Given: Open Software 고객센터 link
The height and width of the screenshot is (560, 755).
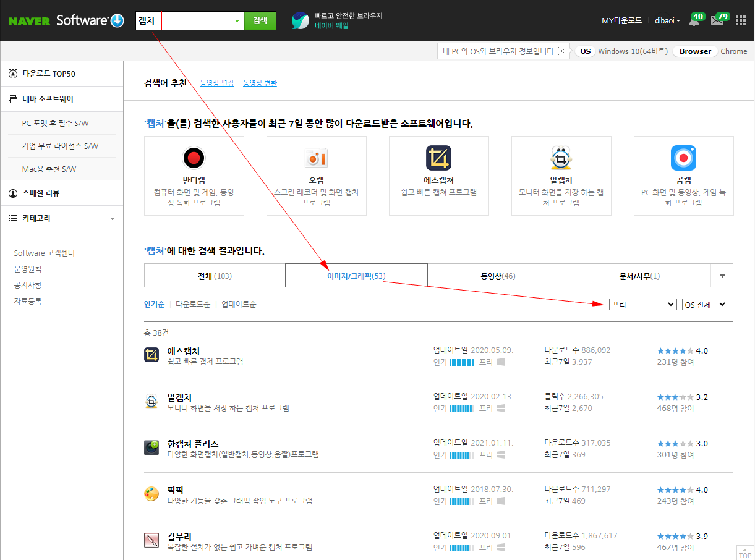Looking at the screenshot, I should pos(45,253).
